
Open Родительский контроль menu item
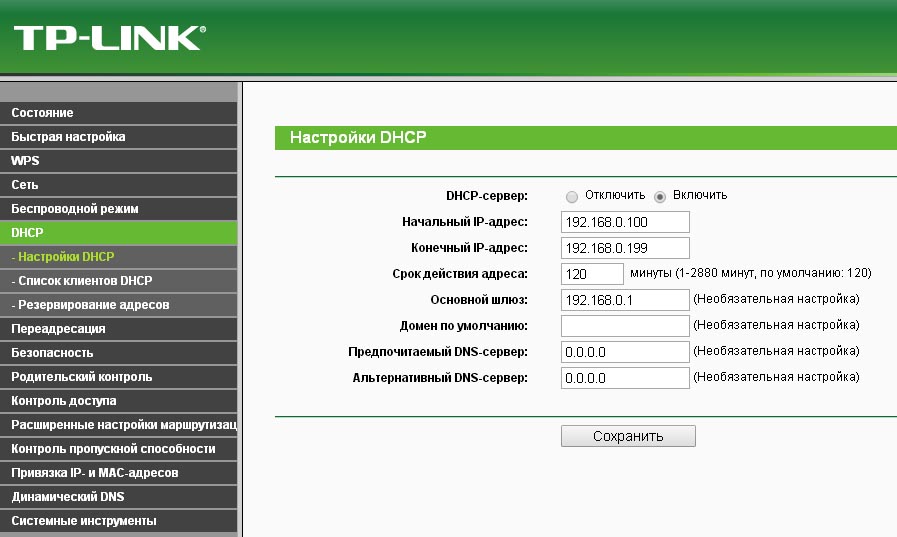coord(81,377)
